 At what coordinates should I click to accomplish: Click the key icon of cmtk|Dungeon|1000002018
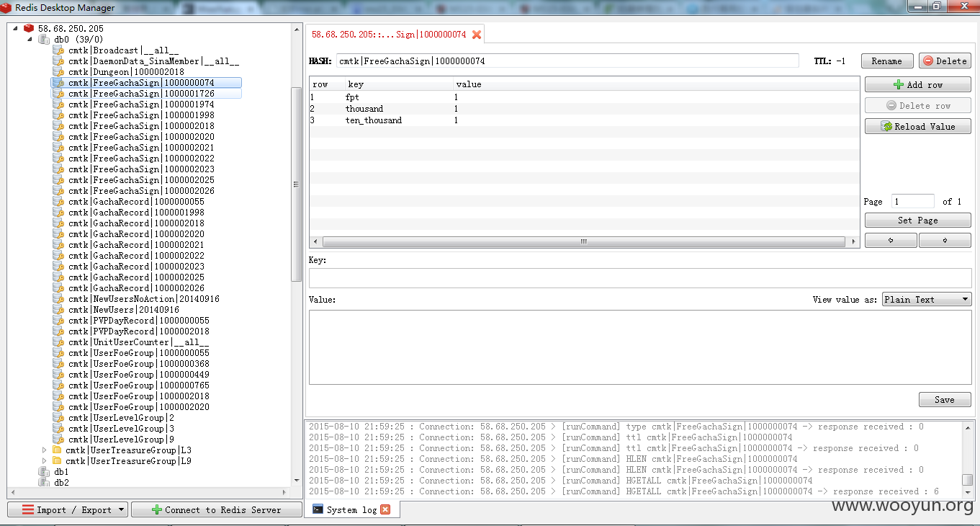(x=58, y=72)
